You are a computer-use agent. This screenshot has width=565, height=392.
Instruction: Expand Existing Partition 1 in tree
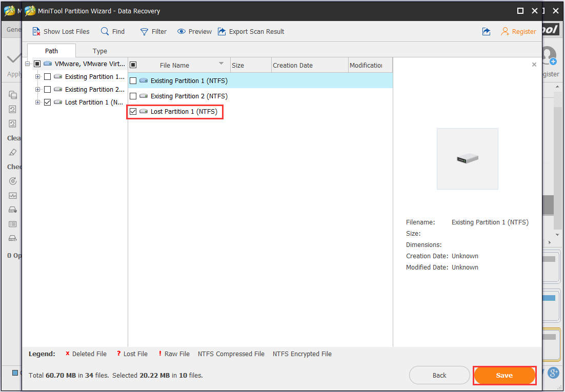click(x=37, y=77)
